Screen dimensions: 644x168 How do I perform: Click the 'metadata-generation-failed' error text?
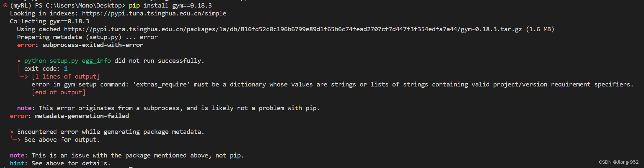(x=82, y=116)
